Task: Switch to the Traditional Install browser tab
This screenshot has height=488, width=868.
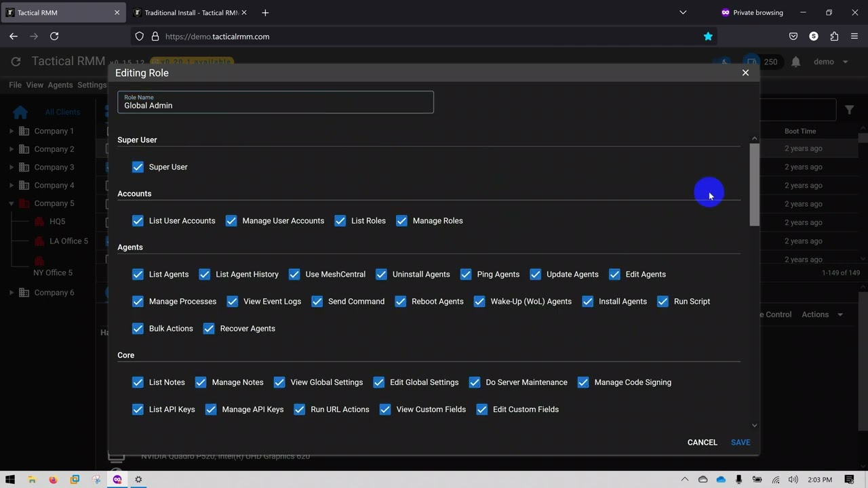Action: click(189, 12)
